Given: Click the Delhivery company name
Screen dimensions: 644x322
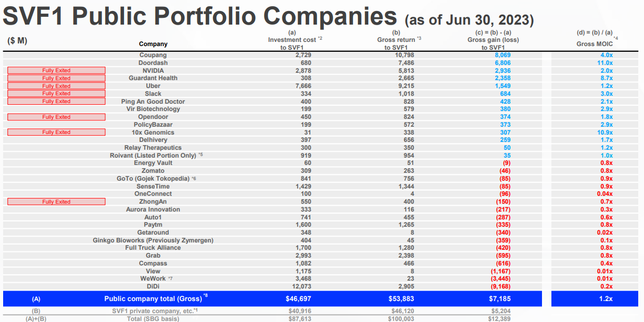Looking at the screenshot, I should (153, 140).
